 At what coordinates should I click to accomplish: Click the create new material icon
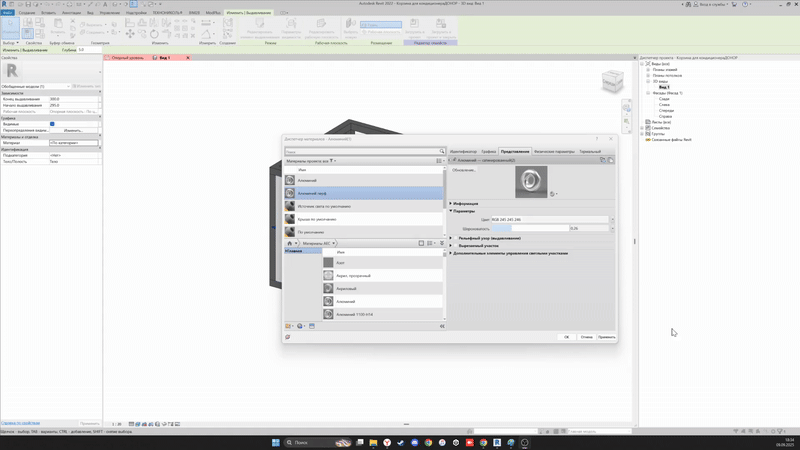point(301,326)
